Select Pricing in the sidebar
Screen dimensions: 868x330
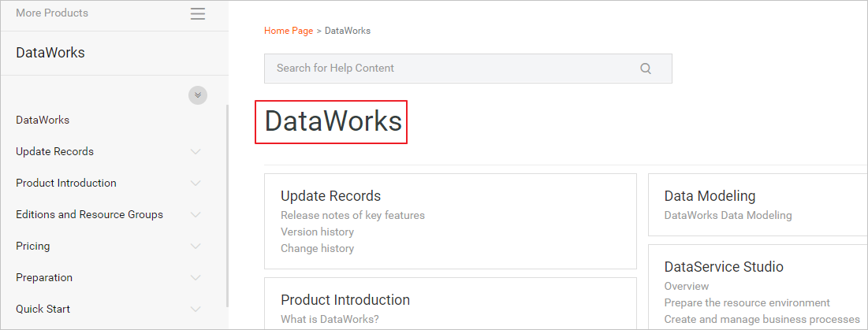(32, 246)
